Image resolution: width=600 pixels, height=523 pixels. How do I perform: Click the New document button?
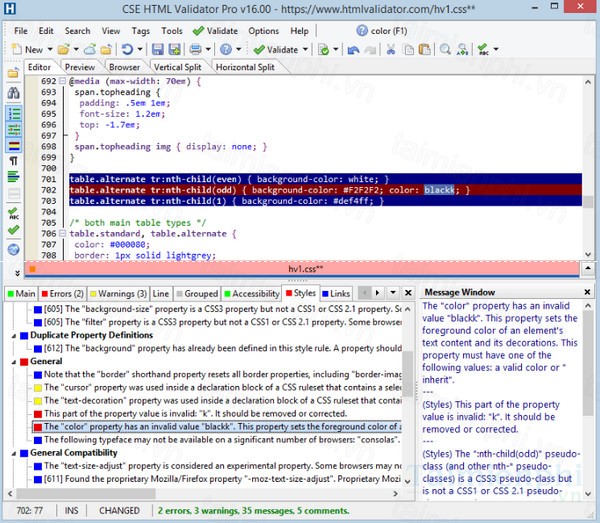pyautogui.click(x=27, y=50)
